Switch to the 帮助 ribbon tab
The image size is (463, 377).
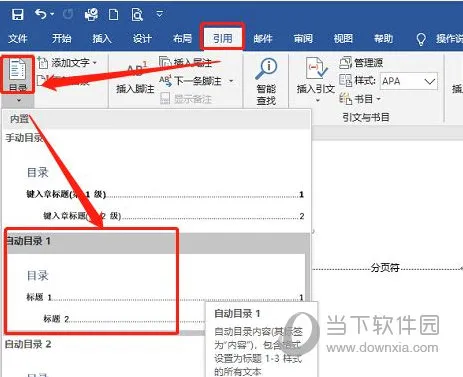click(x=383, y=39)
